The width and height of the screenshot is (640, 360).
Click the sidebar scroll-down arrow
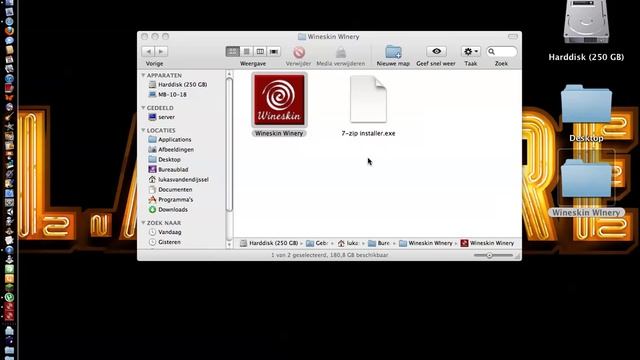pyautogui.click(x=229, y=245)
